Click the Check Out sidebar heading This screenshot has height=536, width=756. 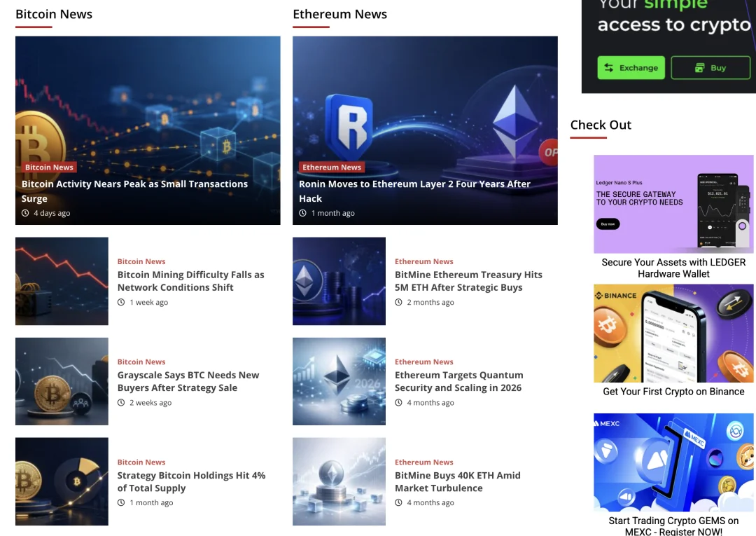601,125
